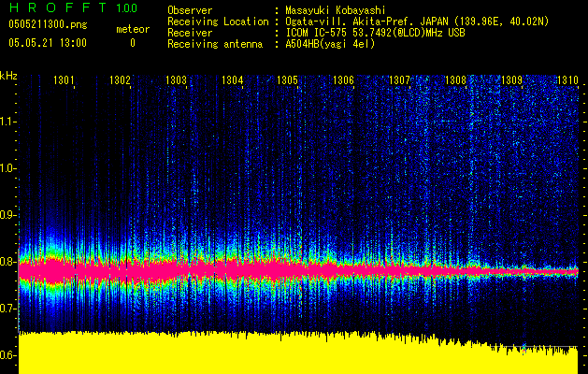Click the meteor label
Viewport: 588px width, 374px height.
click(x=133, y=29)
